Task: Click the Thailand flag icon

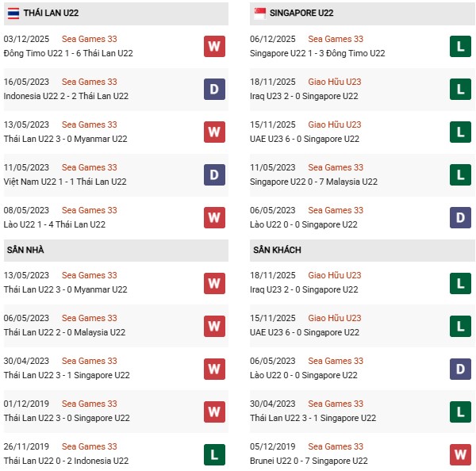Action: (x=13, y=13)
